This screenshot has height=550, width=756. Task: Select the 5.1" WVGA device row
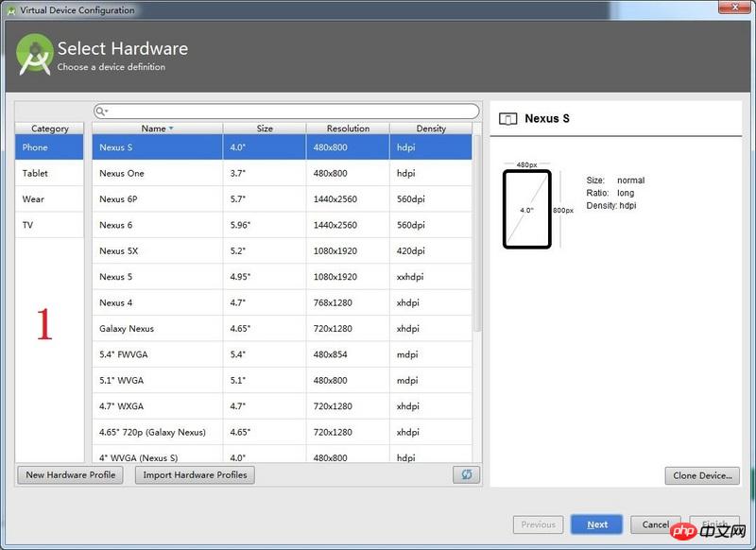pyautogui.click(x=282, y=380)
